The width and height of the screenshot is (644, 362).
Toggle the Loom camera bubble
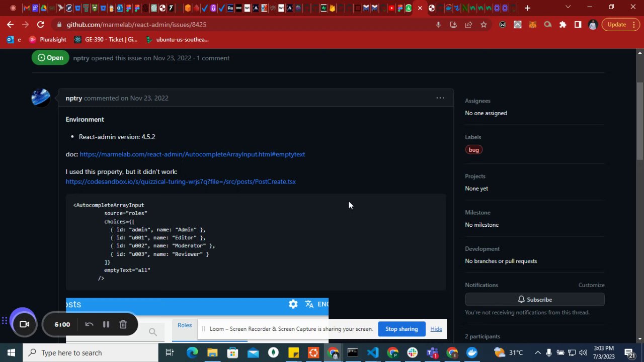pyautogui.click(x=24, y=324)
